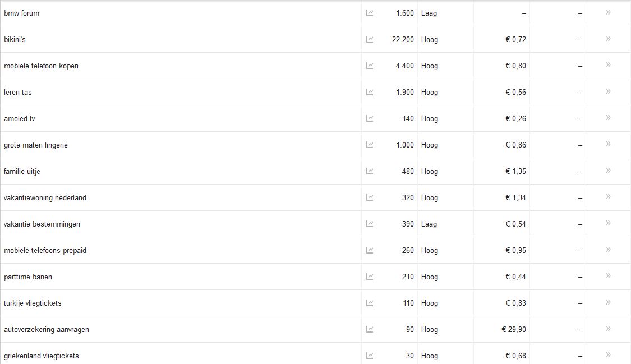The width and height of the screenshot is (631, 364).
Task: Open trend chart icon for bmw forum
Action: click(x=370, y=13)
